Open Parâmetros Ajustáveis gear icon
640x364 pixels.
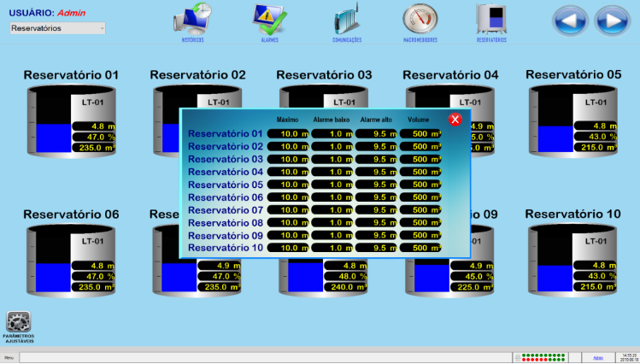click(x=19, y=323)
